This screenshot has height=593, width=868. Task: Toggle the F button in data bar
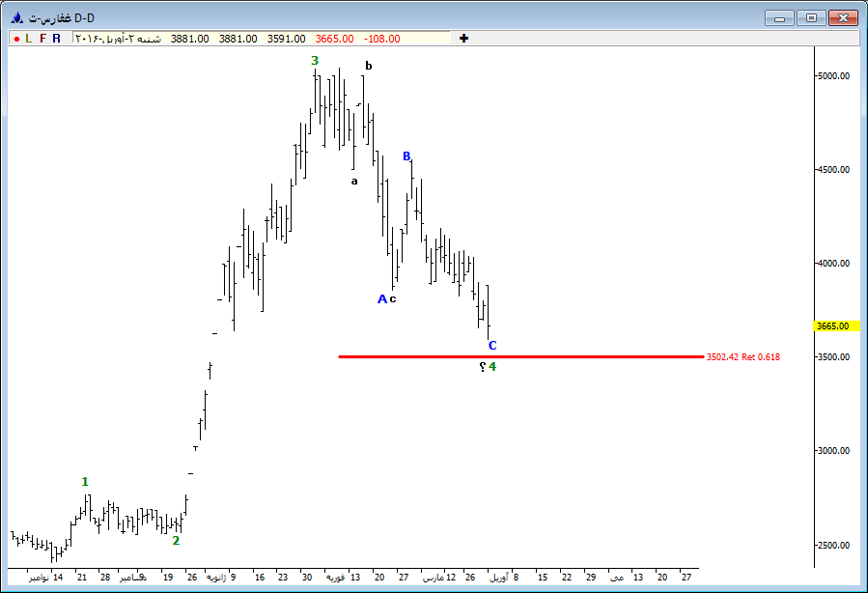(x=42, y=39)
